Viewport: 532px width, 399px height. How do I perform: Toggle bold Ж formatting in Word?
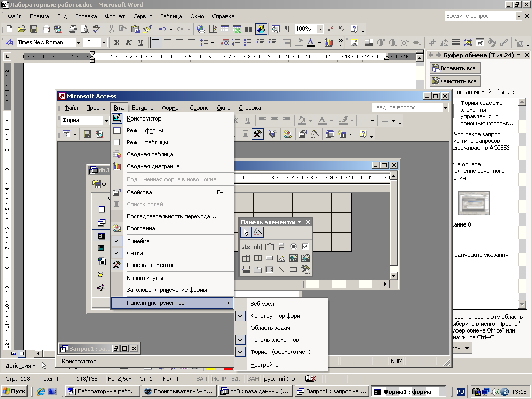[117, 43]
